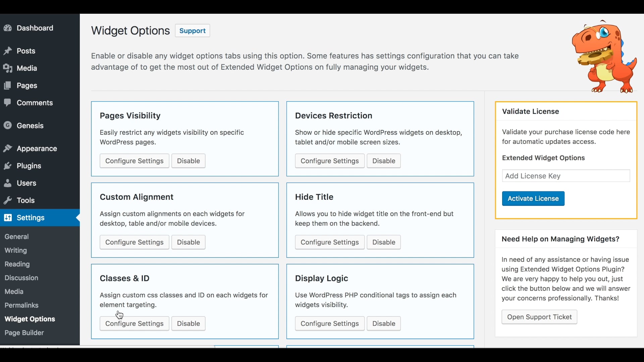Open the Support link beside Widget Options title
The image size is (644, 362).
(x=192, y=31)
